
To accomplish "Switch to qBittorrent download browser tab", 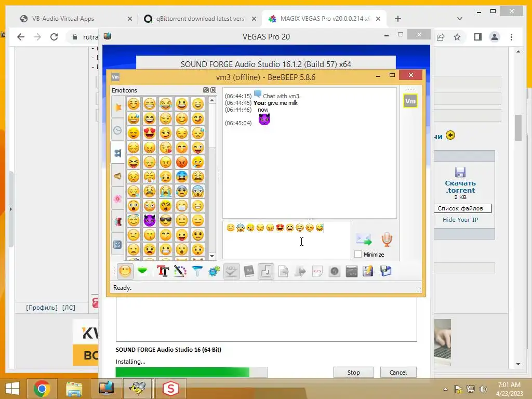I will 199,19.
